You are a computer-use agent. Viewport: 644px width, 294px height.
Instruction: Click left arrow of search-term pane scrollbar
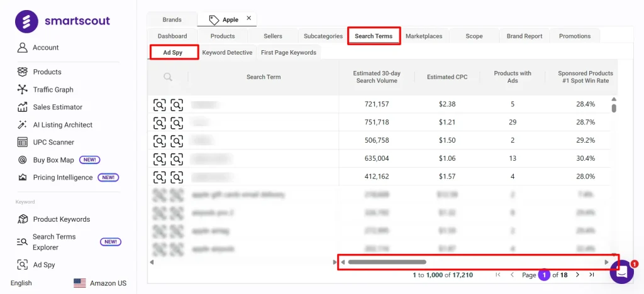tap(152, 262)
